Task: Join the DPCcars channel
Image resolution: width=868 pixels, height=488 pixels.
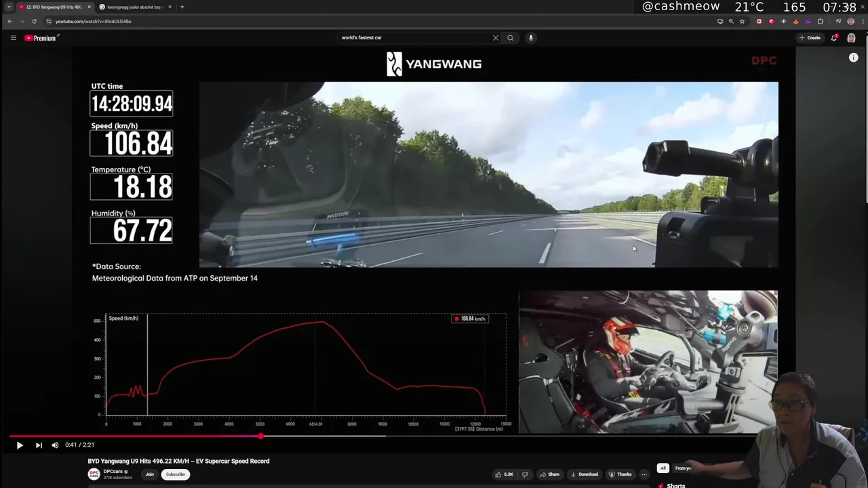Action: coord(149,474)
